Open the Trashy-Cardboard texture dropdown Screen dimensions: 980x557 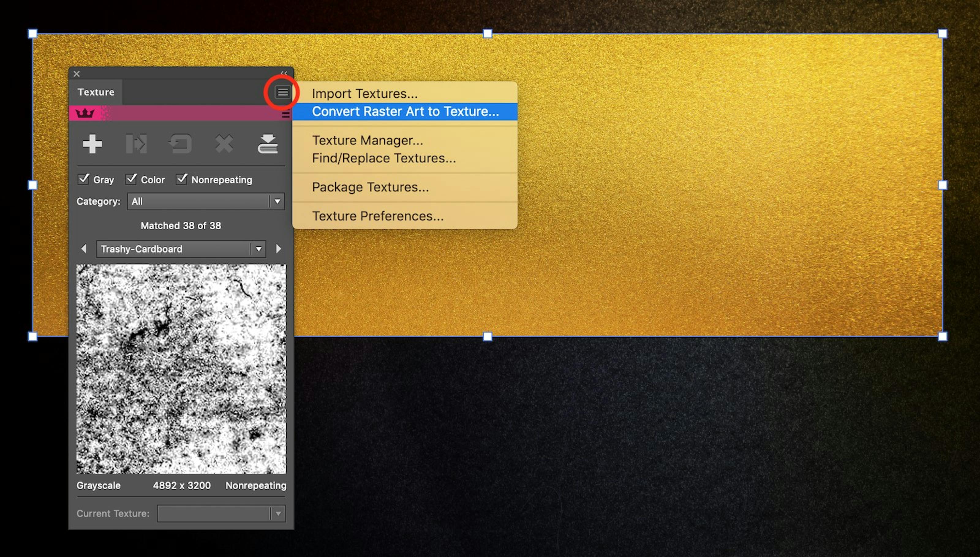[258, 249]
